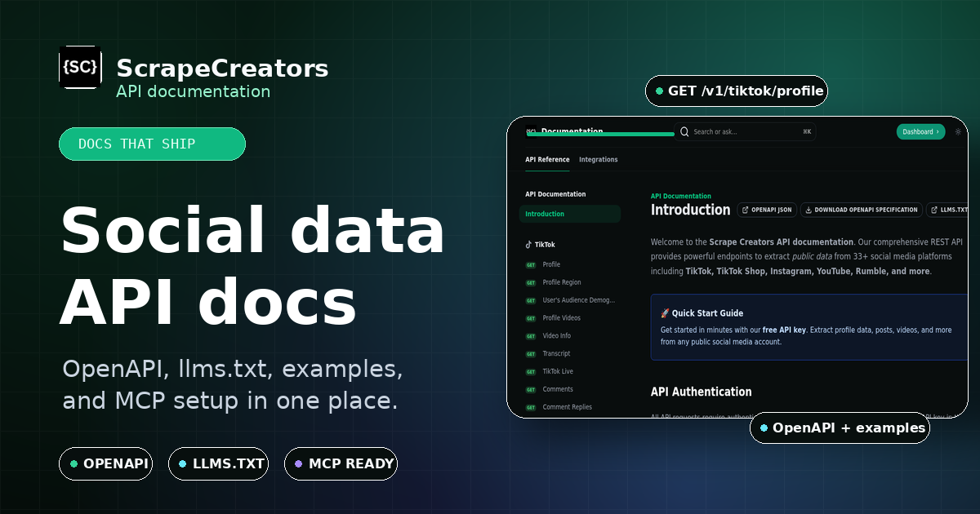Viewport: 980px width, 514px height.
Task: Click the MCP READY pill
Action: point(341,463)
